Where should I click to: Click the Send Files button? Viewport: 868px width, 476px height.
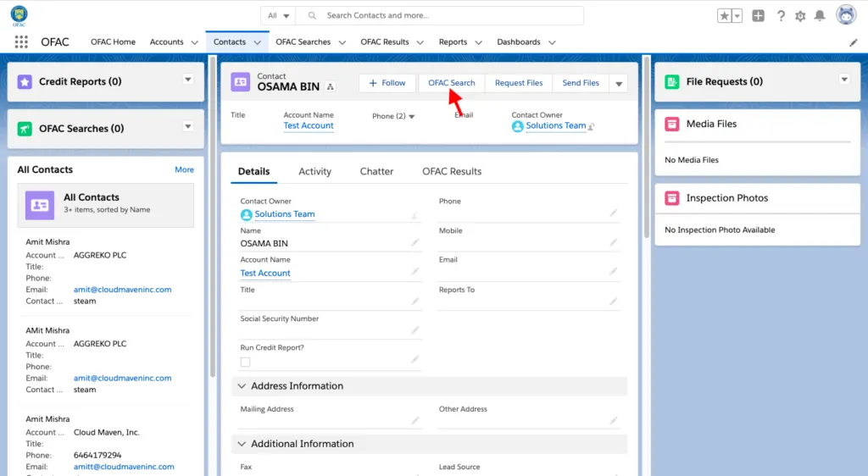[580, 83]
